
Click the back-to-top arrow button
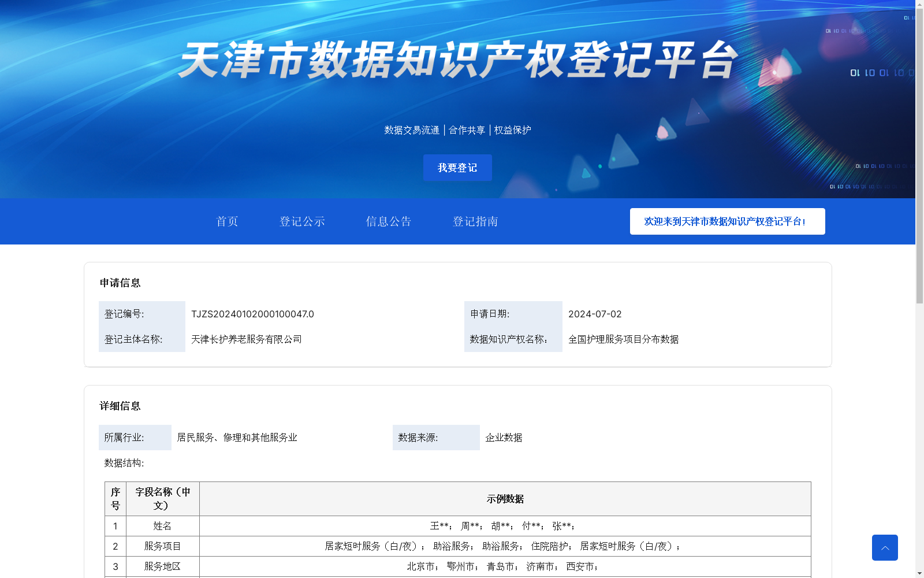click(885, 547)
